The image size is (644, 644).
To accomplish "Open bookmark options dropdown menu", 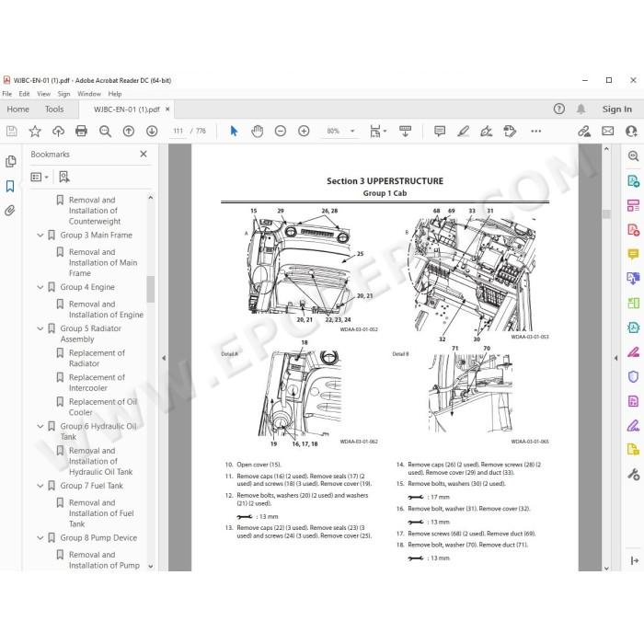I will (x=40, y=177).
